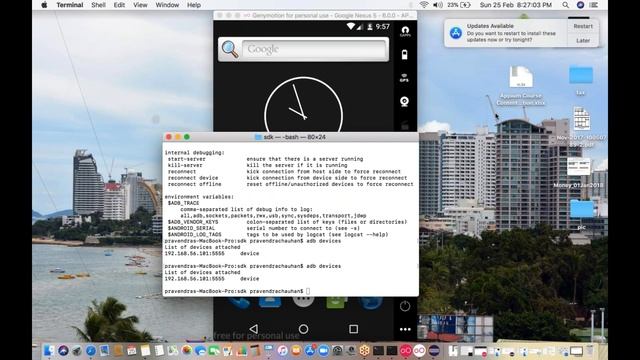Select the pic folder on desktop
Viewport: 640px width, 360px height.
(582, 214)
